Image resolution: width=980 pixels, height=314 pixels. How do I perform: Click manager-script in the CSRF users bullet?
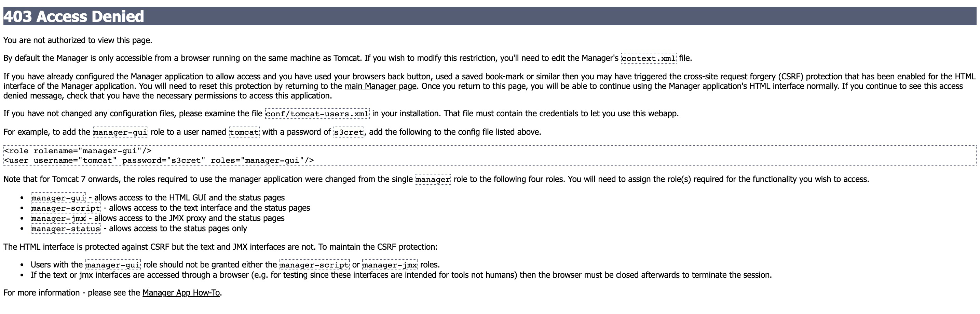coord(314,265)
